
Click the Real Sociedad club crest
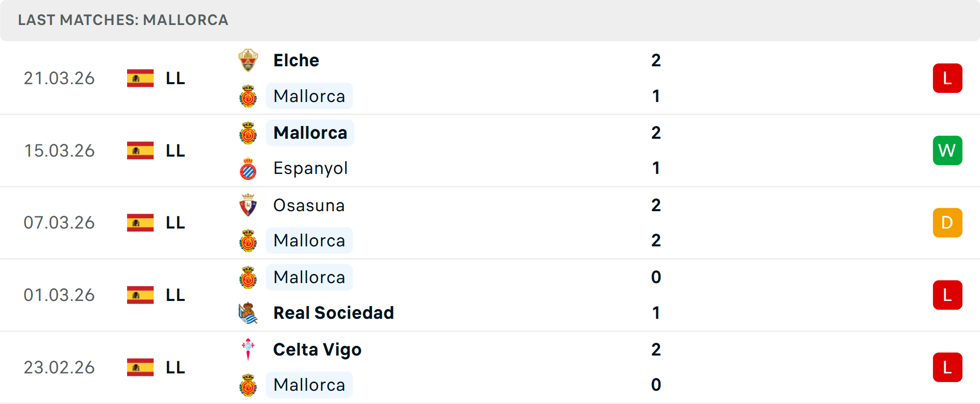[248, 313]
